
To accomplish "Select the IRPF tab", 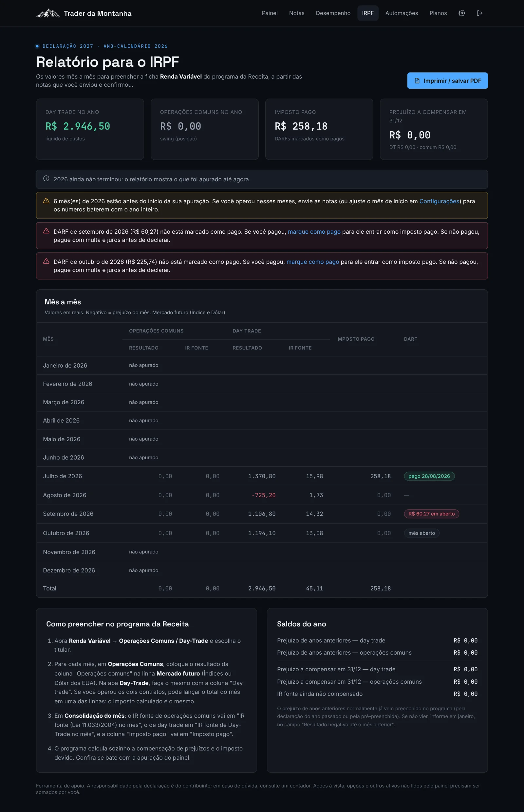I will (x=368, y=13).
